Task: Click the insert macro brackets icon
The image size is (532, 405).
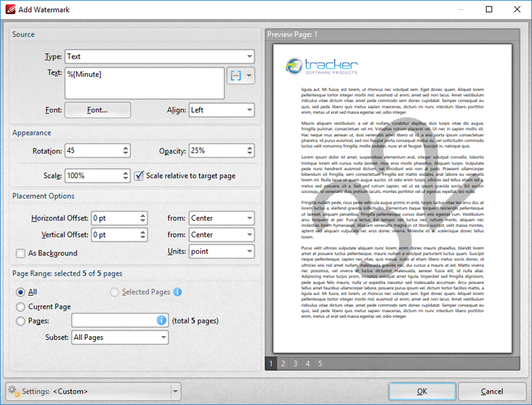Action: pyautogui.click(x=235, y=75)
